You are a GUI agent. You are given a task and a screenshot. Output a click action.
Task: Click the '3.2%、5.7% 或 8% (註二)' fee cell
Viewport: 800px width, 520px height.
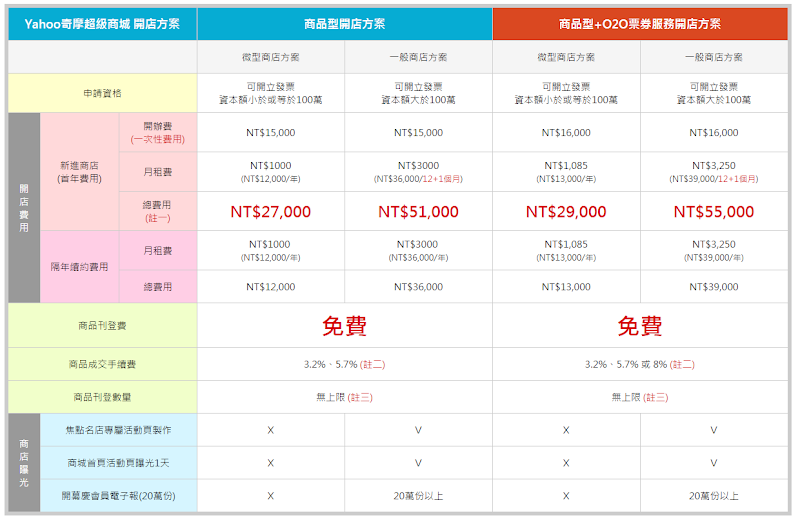point(640,364)
